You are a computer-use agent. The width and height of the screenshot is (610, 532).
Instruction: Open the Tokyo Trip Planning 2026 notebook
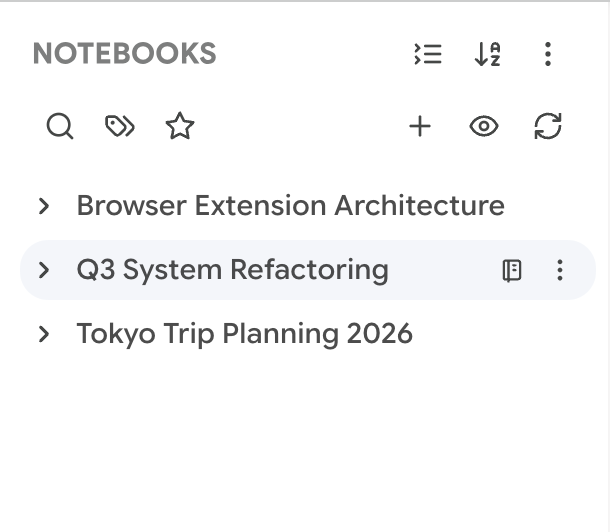(x=245, y=334)
